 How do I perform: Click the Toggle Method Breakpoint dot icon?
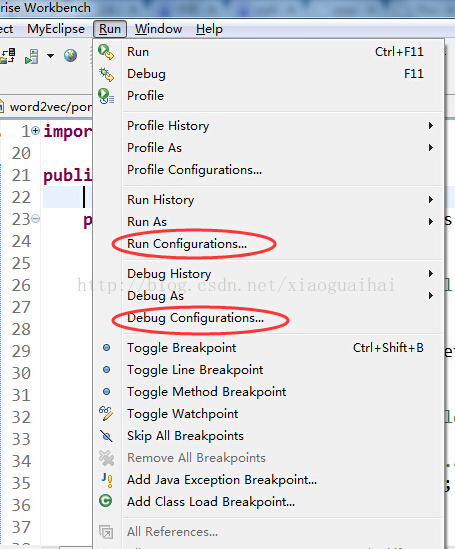pyautogui.click(x=106, y=392)
